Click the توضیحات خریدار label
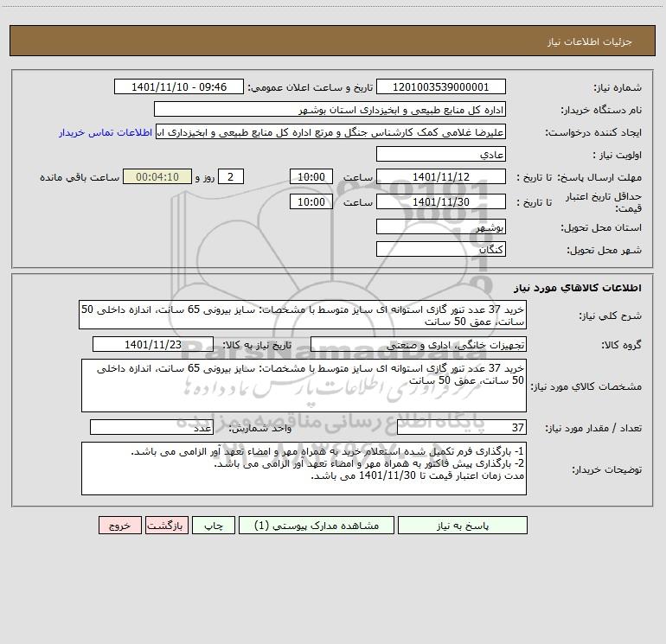Screen dimensions: 666x644 coord(607,469)
